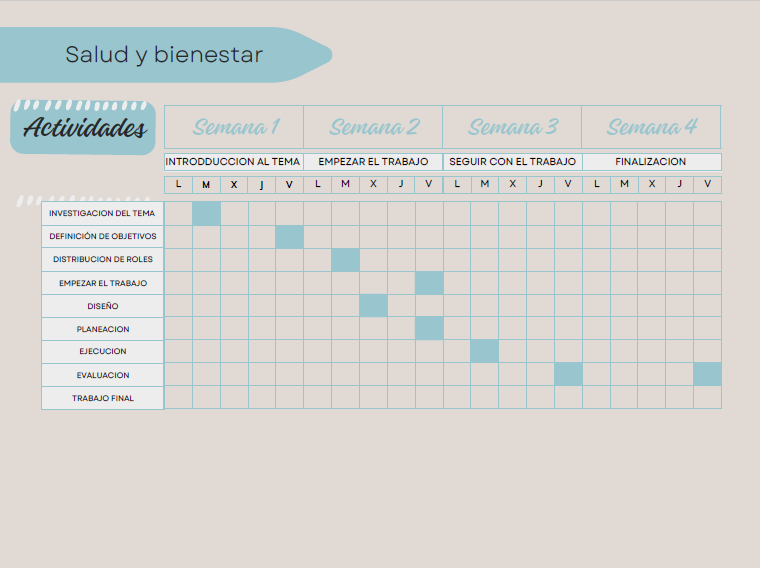The width and height of the screenshot is (760, 568).
Task: Select the blue filled cell in Ejecucion row
Action: coord(485,351)
